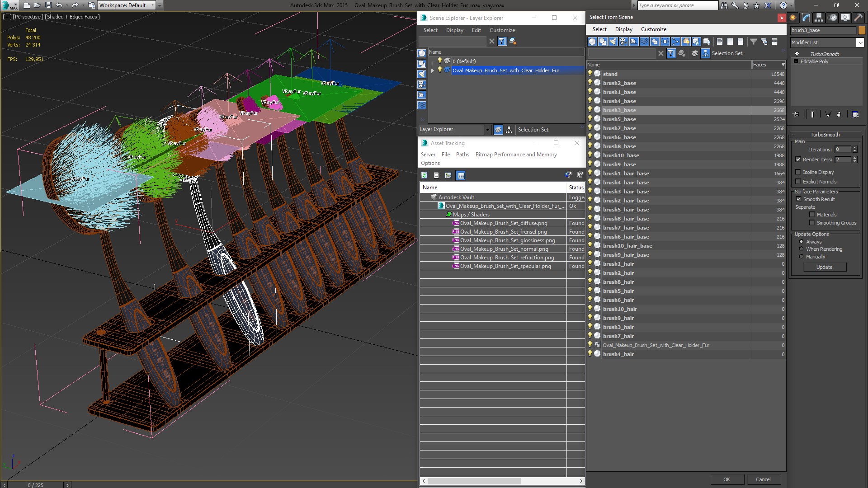Viewport: 868px width, 488px height.
Task: Toggle Display Lights filter icon
Action: point(613,42)
